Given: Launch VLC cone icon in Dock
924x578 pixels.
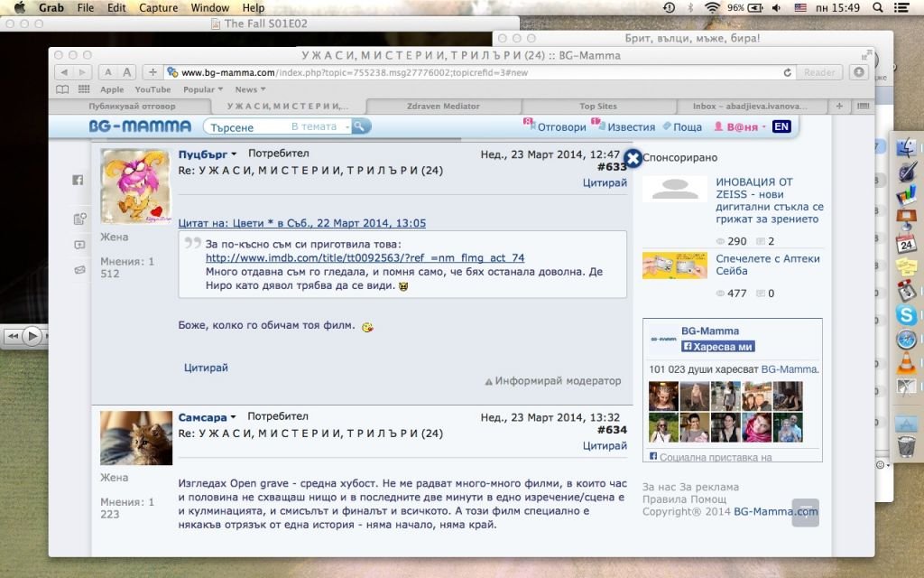Looking at the screenshot, I should coord(906,363).
